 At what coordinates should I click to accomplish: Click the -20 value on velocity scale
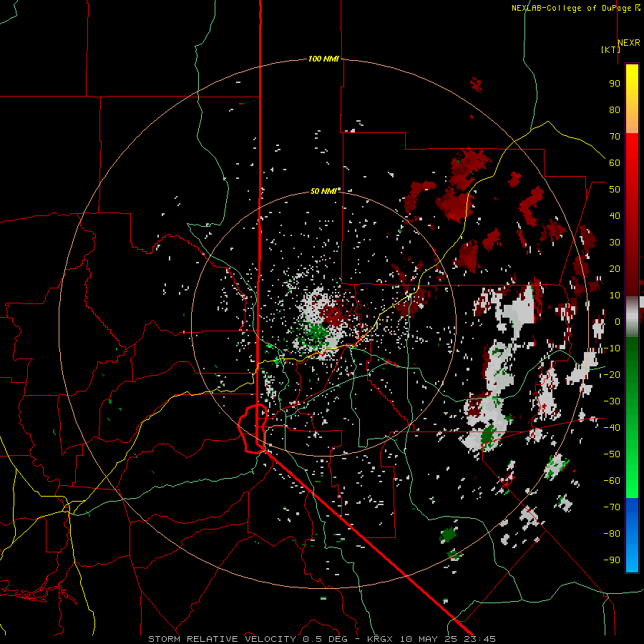(x=612, y=375)
